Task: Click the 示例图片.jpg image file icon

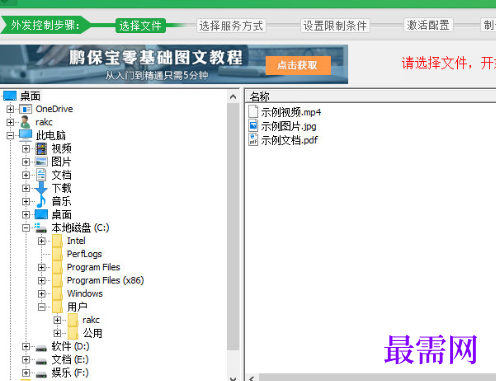Action: pyautogui.click(x=253, y=126)
